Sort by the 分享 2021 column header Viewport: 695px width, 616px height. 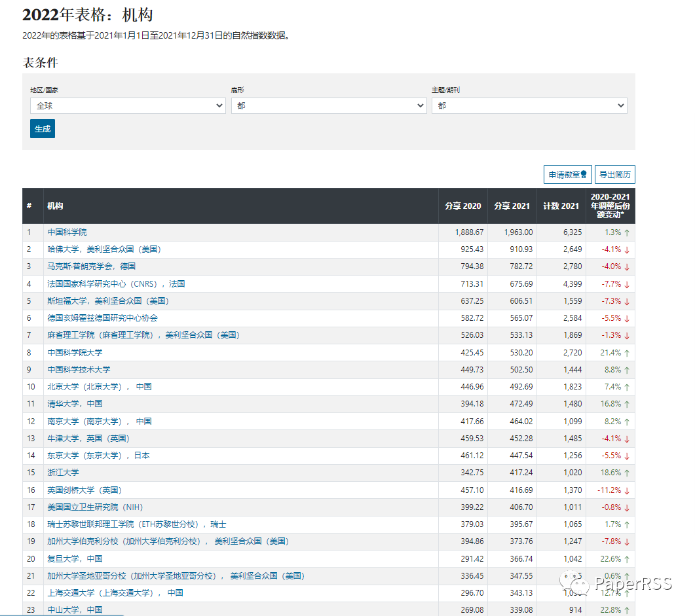pyautogui.click(x=512, y=206)
